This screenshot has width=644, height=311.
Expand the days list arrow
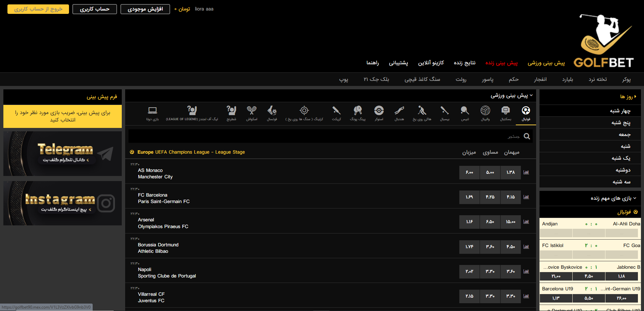(x=635, y=97)
